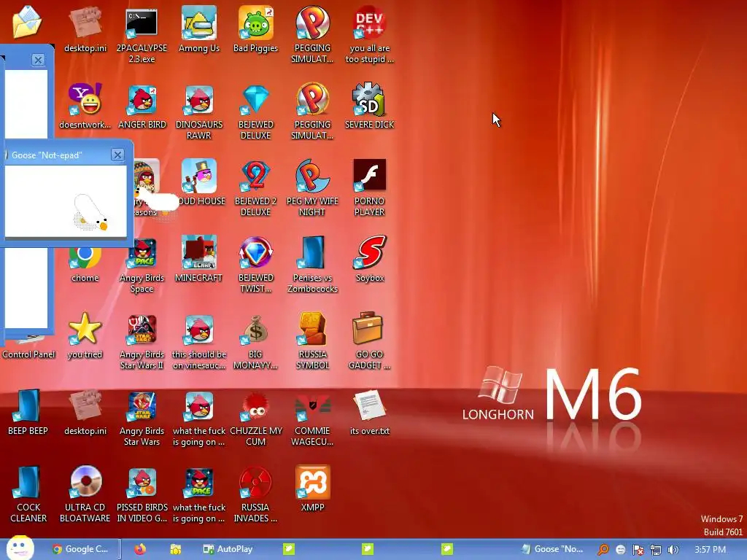Click the magnifier tray icon
747x560 pixels.
point(603,550)
